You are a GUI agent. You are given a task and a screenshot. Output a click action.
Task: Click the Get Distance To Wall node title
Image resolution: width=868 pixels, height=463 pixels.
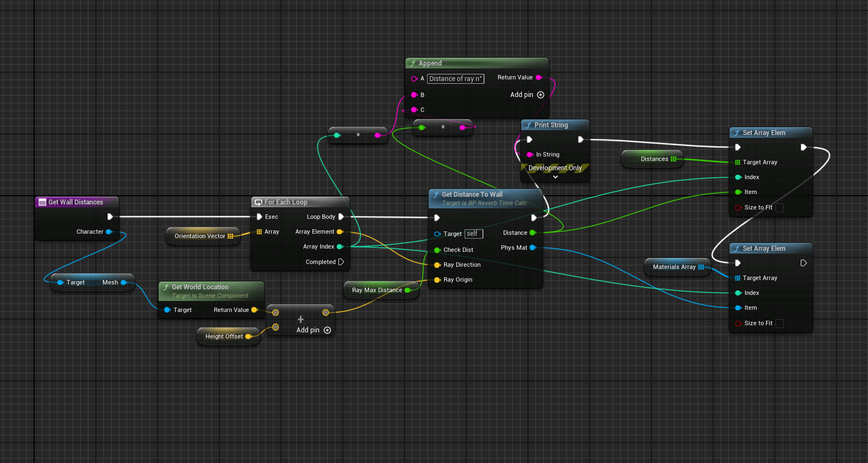472,195
